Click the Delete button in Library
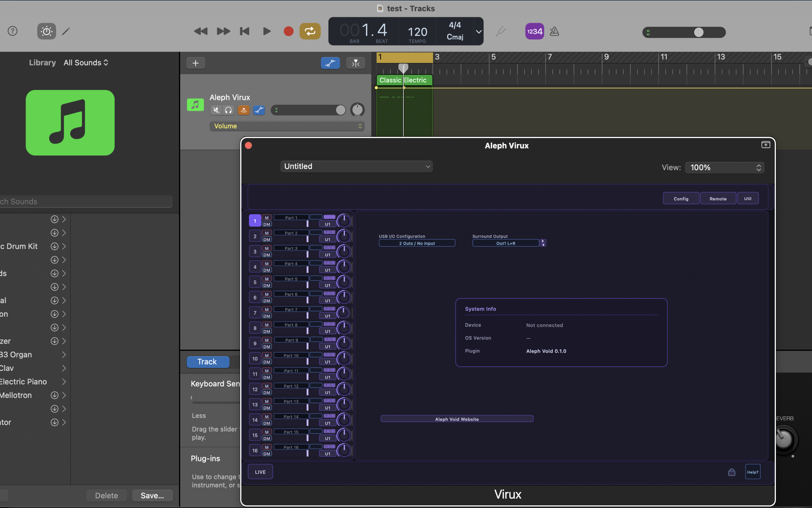This screenshot has width=812, height=508. coord(106,496)
